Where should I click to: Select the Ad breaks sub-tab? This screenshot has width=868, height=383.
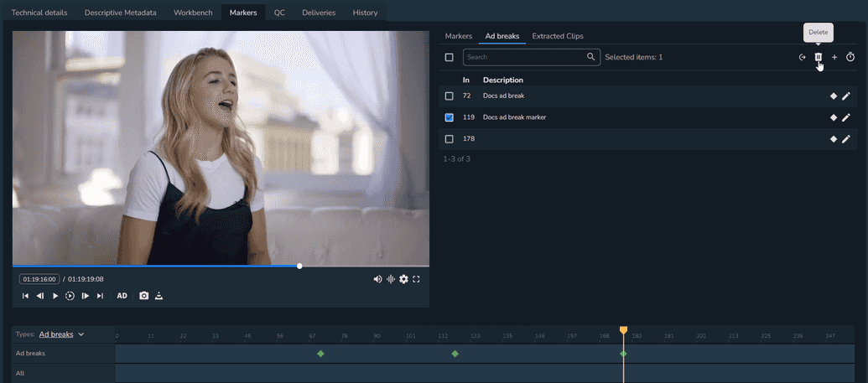(x=502, y=36)
